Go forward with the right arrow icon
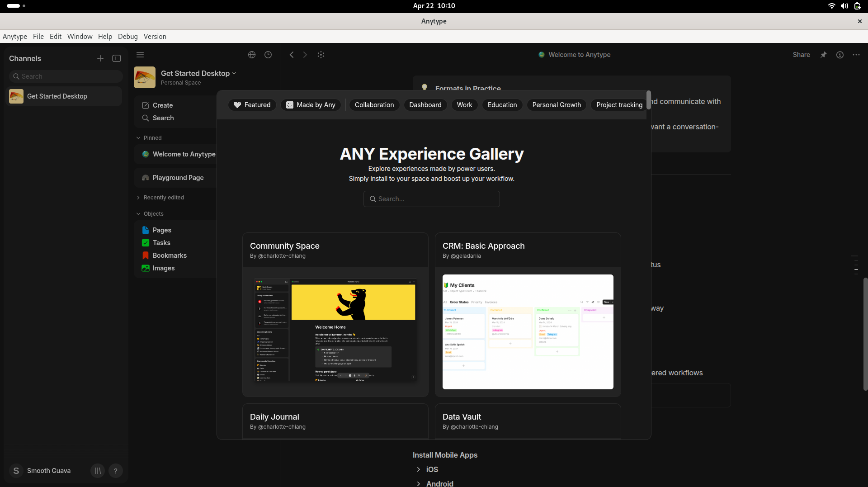Image resolution: width=868 pixels, height=487 pixels. click(x=305, y=55)
